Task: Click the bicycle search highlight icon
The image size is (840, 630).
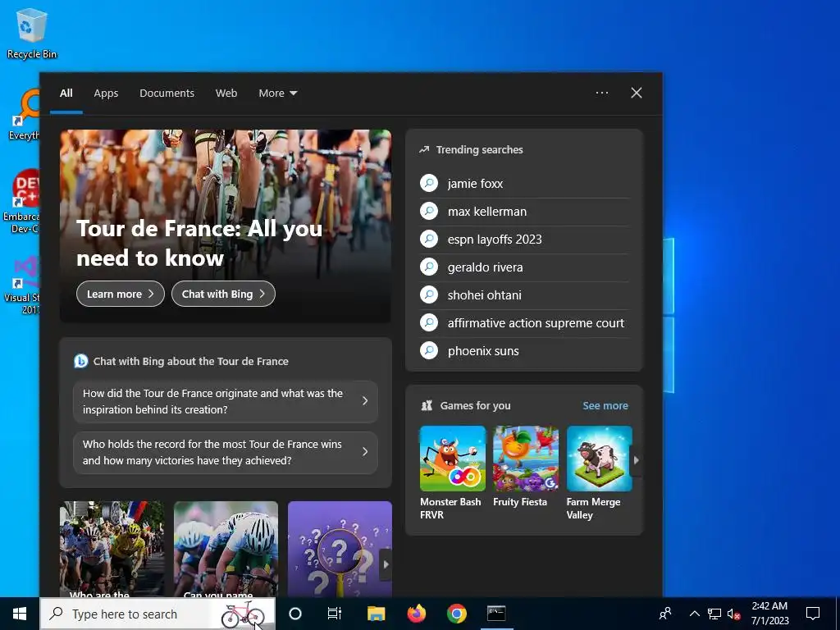Action: pos(243,614)
